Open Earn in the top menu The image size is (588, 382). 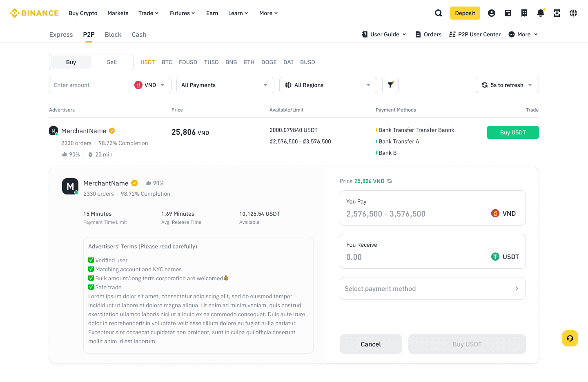[x=212, y=13]
